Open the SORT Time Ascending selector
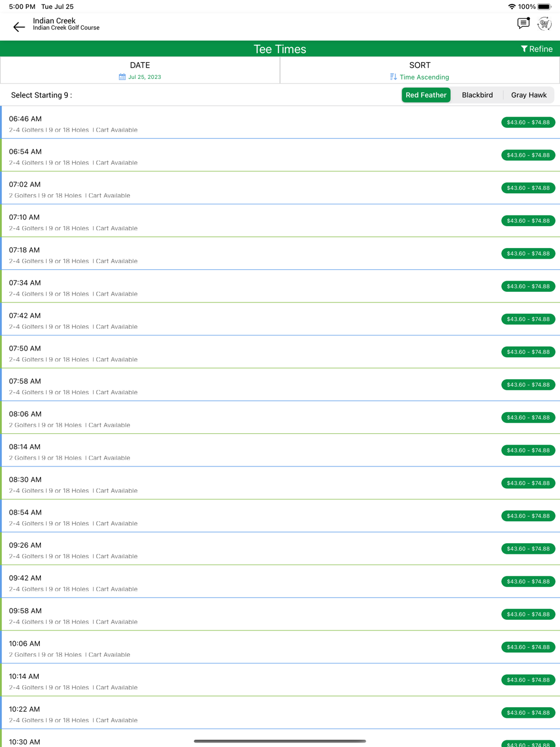Screen dimensions: 560x747 (419, 71)
